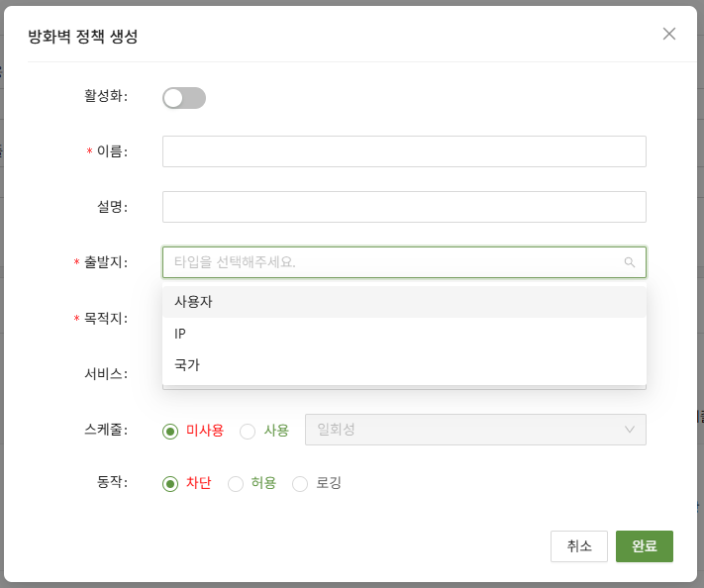Click the search icon in 출발지 field

[x=629, y=262]
